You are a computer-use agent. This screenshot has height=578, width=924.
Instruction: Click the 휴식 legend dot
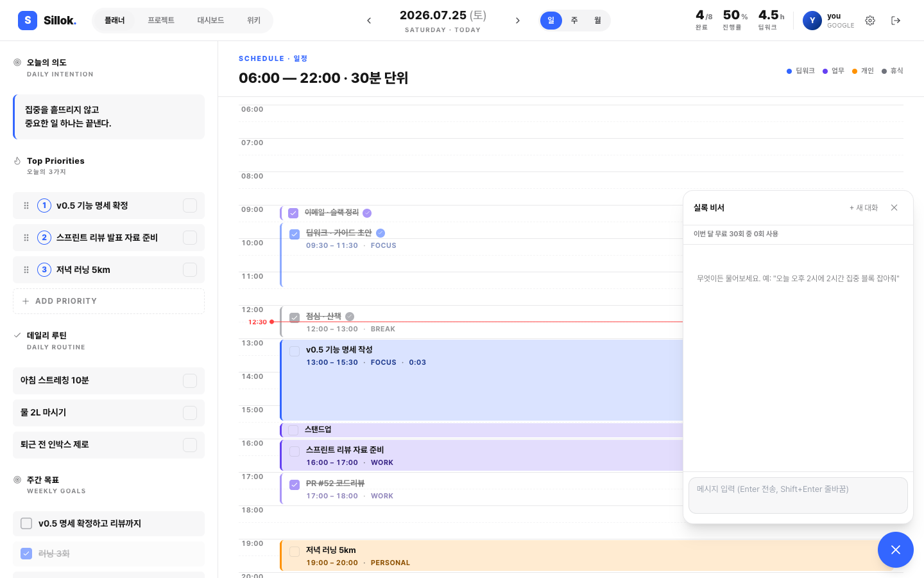(x=884, y=71)
